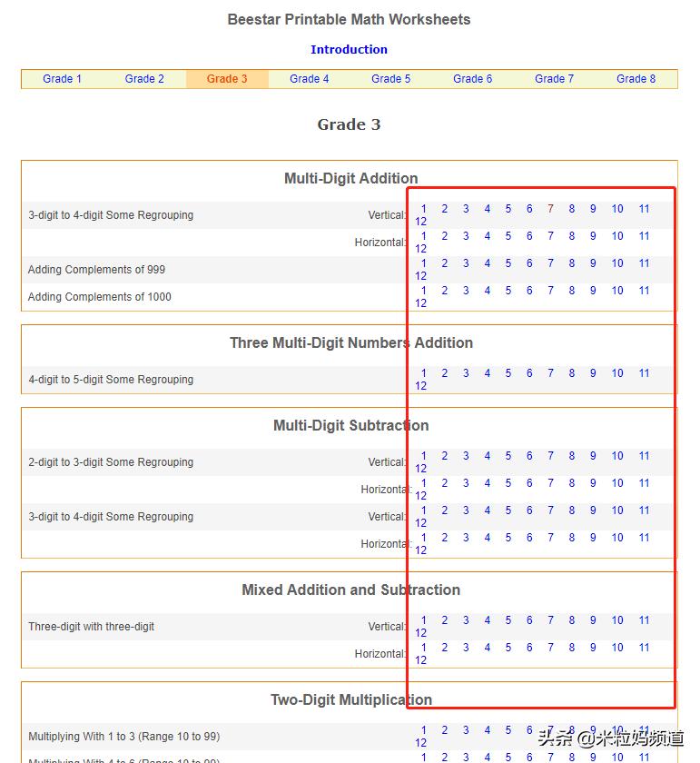The image size is (700, 763).
Task: Click the Beestar Printable Math Worksheets title
Action: tap(349, 19)
